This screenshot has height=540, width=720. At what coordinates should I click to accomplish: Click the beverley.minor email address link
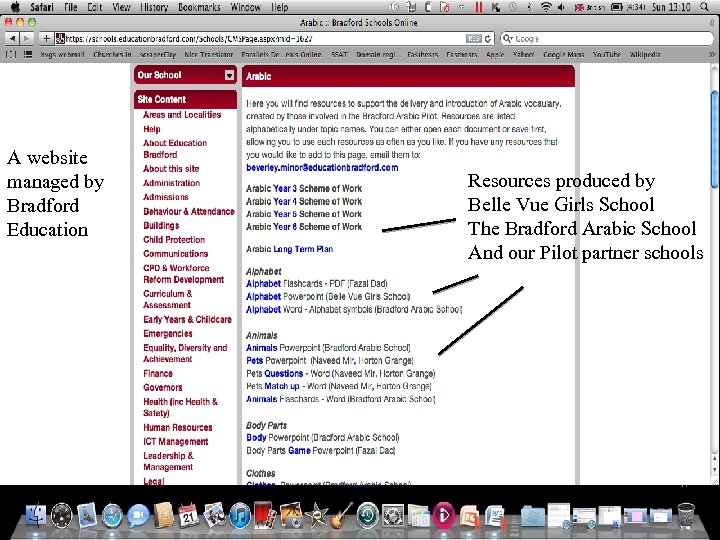pos(322,168)
